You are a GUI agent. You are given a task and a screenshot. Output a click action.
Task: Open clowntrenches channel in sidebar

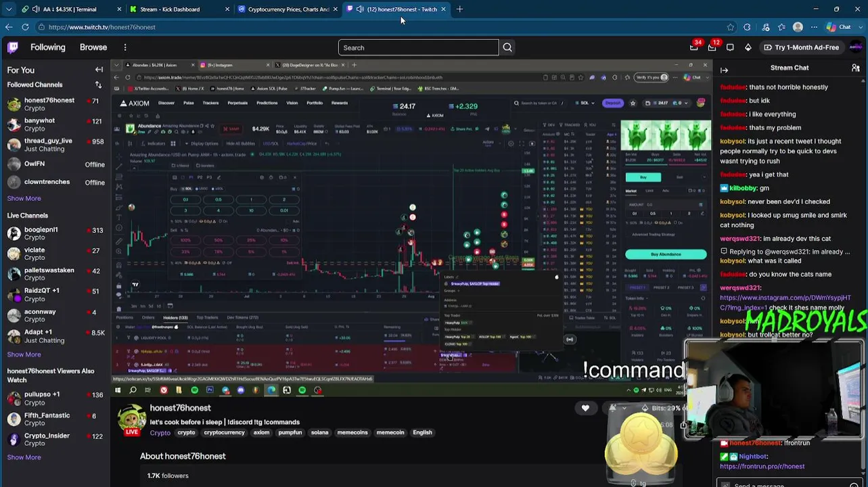55,182
